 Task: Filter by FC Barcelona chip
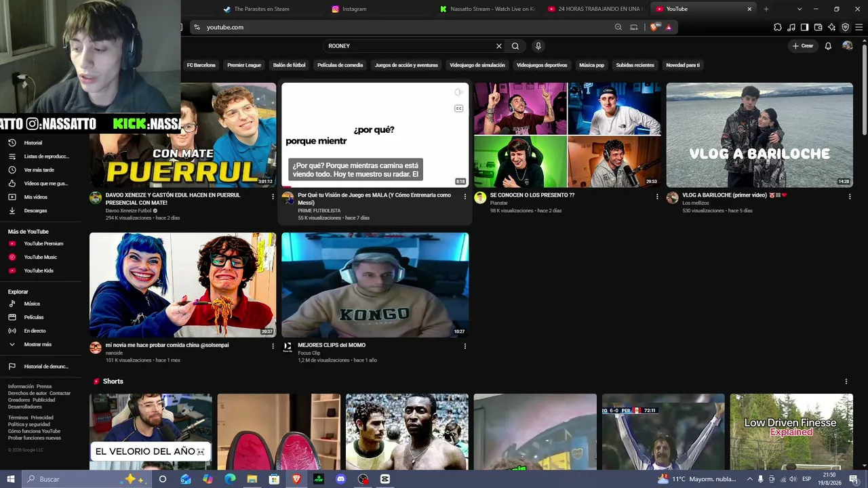tap(201, 65)
